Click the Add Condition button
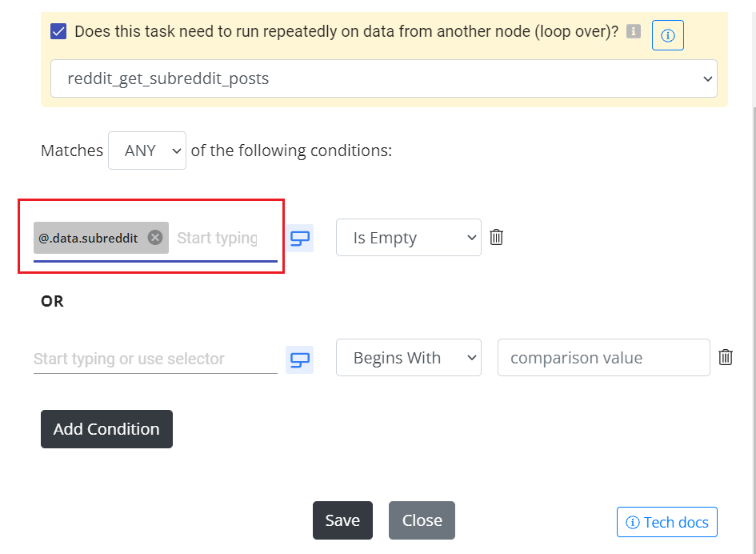The width and height of the screenshot is (756, 554). tap(106, 429)
